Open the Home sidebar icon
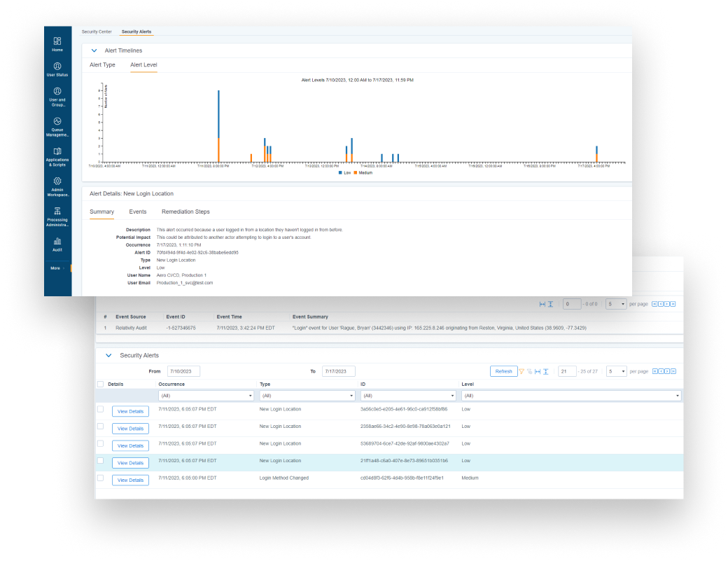Screen dimensions: 728x561 (57, 42)
